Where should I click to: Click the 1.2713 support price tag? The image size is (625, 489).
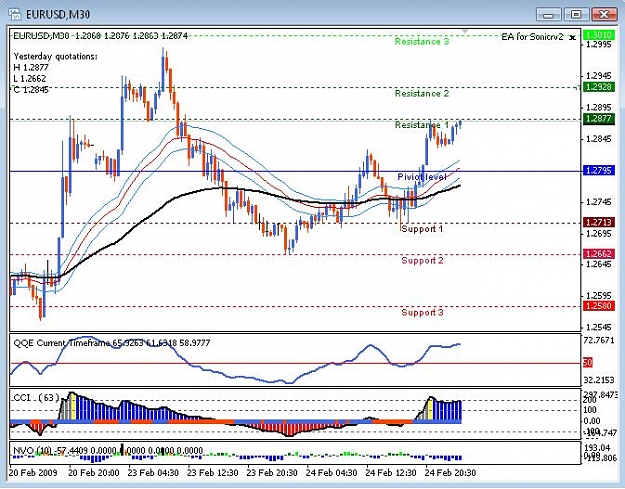[599, 222]
